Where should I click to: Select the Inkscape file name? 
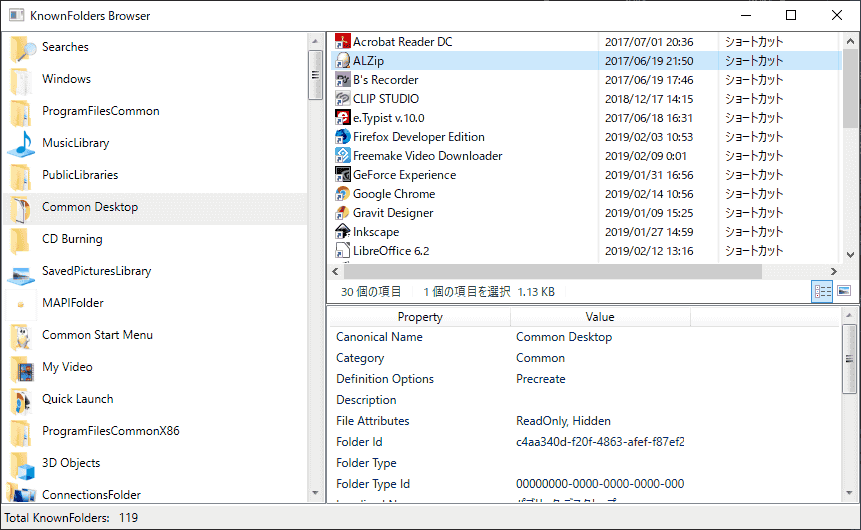376,232
